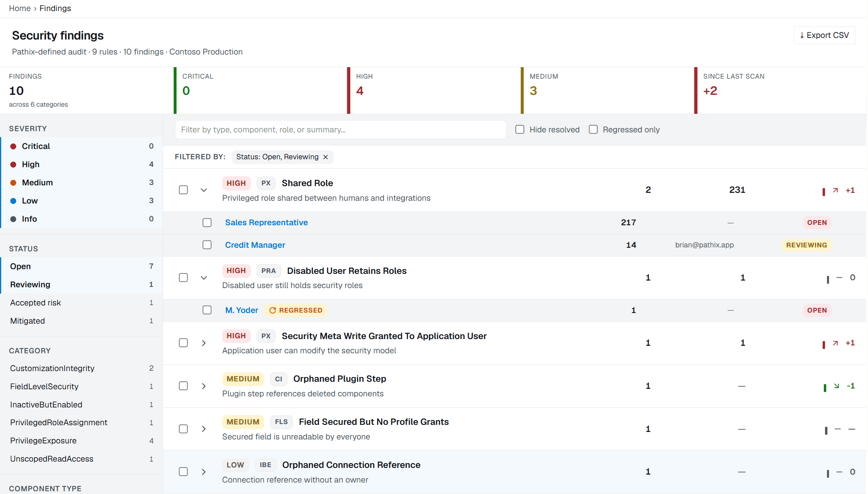Toggle the Hide resolved checkbox
The height and width of the screenshot is (494, 868).
[x=520, y=130]
